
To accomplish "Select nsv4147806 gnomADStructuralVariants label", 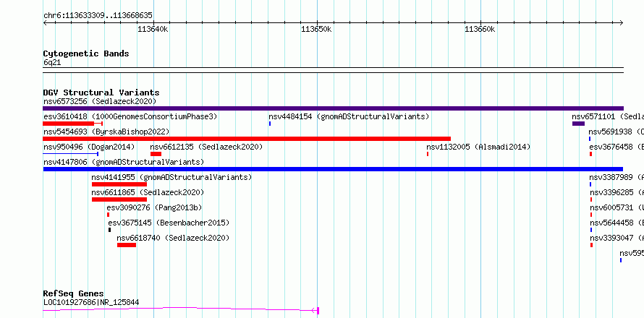I will click(x=124, y=162).
